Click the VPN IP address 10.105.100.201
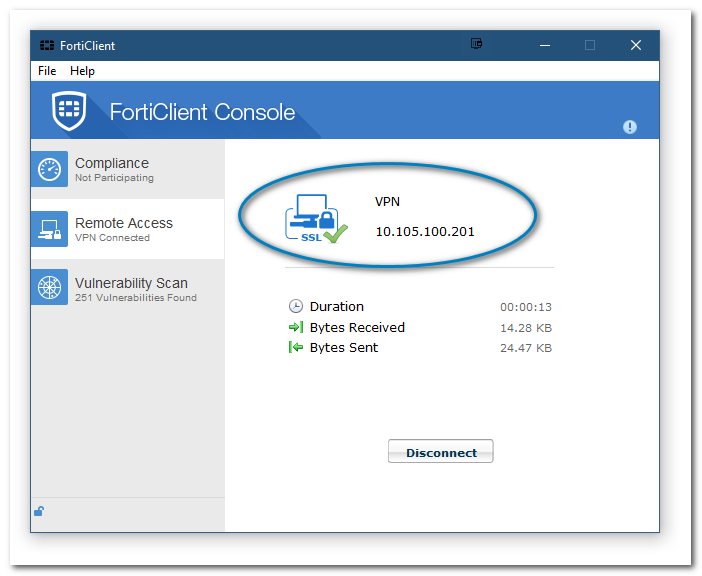Screen dimensions: 702x576 425,231
